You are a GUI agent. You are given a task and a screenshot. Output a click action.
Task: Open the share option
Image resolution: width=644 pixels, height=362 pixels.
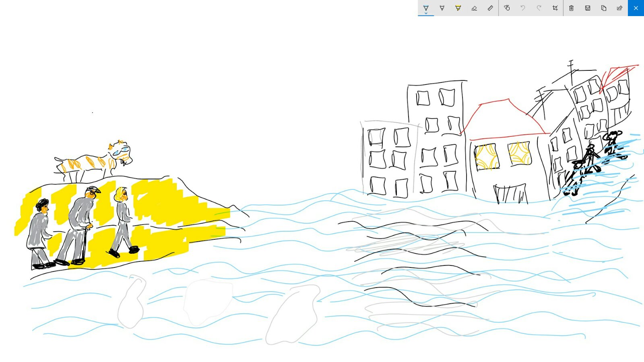[x=620, y=8]
